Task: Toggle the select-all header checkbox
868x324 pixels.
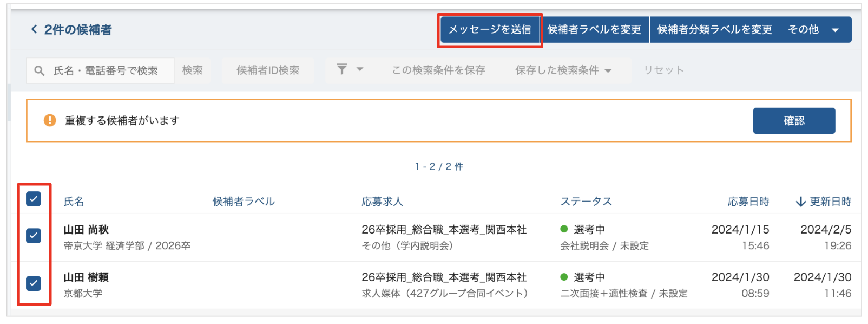Action: [34, 199]
